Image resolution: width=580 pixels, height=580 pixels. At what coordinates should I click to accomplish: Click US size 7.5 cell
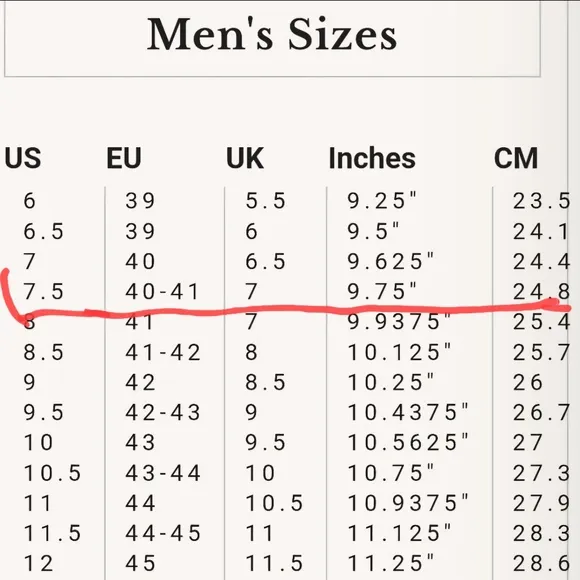[44, 291]
